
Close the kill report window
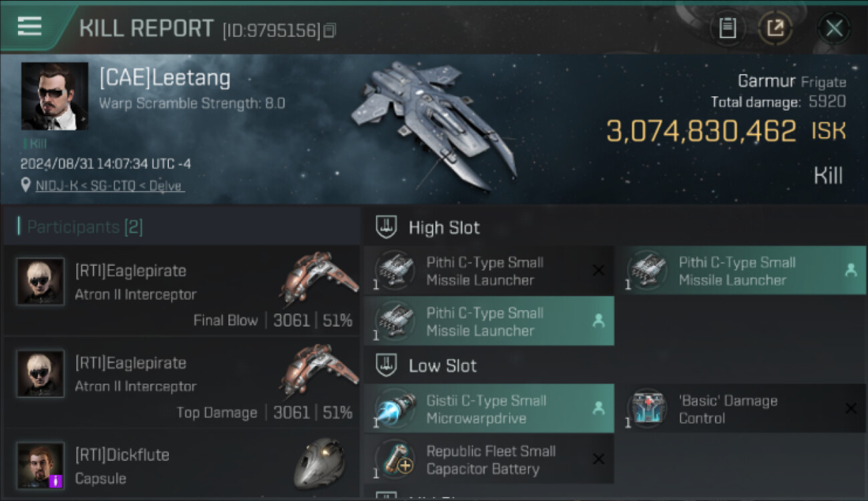click(x=834, y=28)
